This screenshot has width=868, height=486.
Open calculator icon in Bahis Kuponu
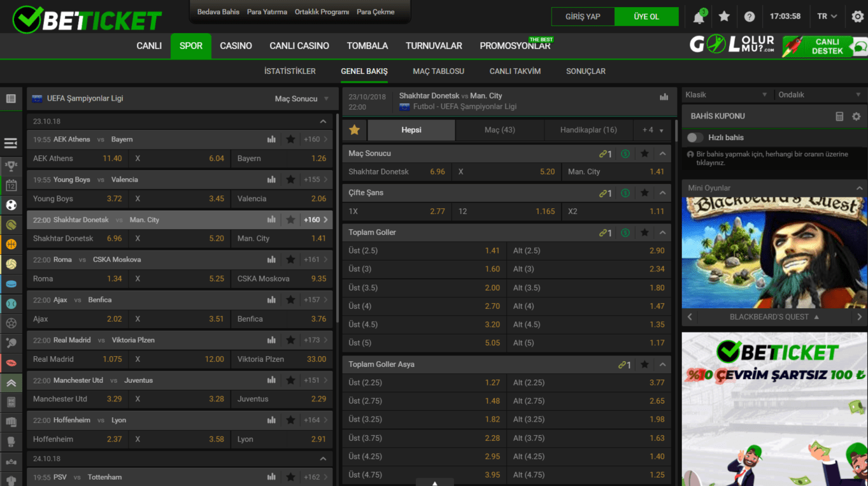(839, 117)
